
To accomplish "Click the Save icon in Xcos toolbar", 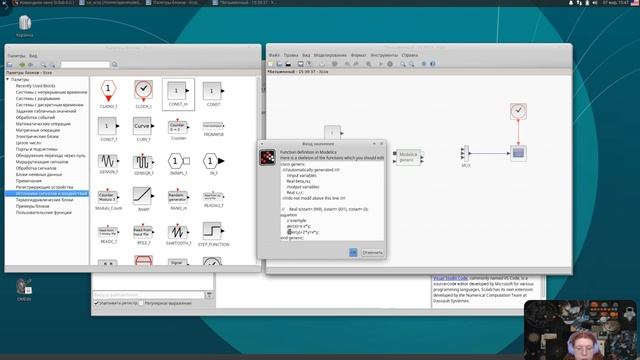I will 300,64.
